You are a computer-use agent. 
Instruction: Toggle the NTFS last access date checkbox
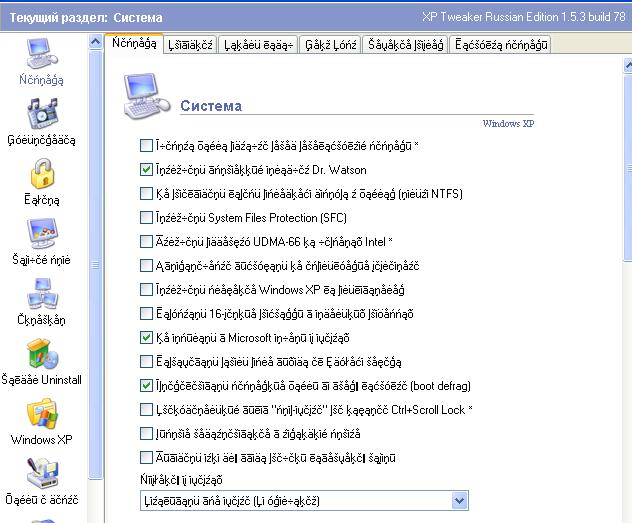coord(146,194)
